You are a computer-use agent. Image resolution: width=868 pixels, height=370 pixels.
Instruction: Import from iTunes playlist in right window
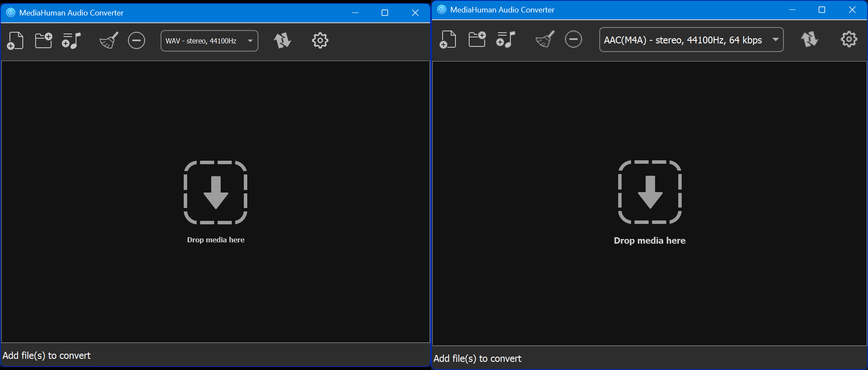point(505,40)
